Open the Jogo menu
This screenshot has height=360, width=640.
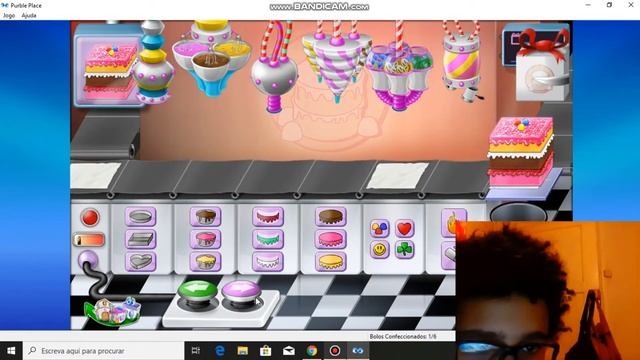point(9,16)
